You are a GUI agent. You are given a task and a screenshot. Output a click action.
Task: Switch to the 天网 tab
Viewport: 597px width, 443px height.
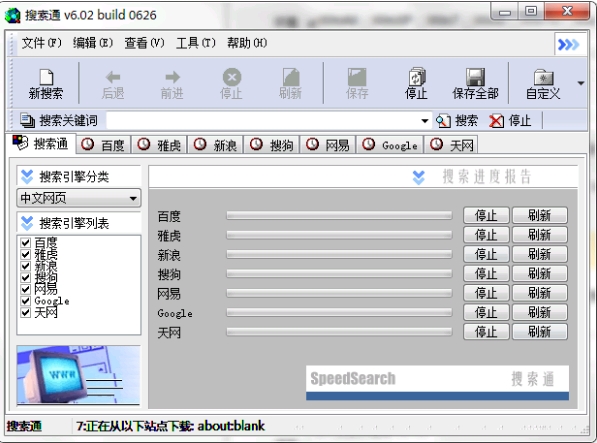point(451,145)
